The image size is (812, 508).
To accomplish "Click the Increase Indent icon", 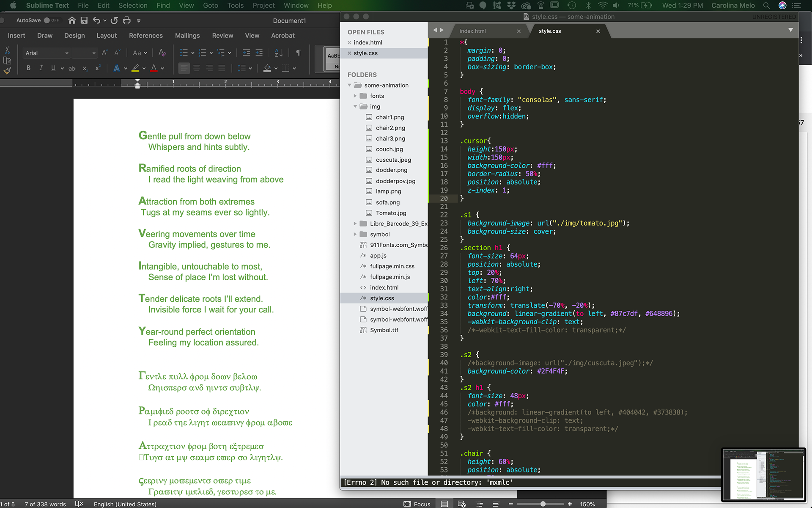I will click(259, 53).
